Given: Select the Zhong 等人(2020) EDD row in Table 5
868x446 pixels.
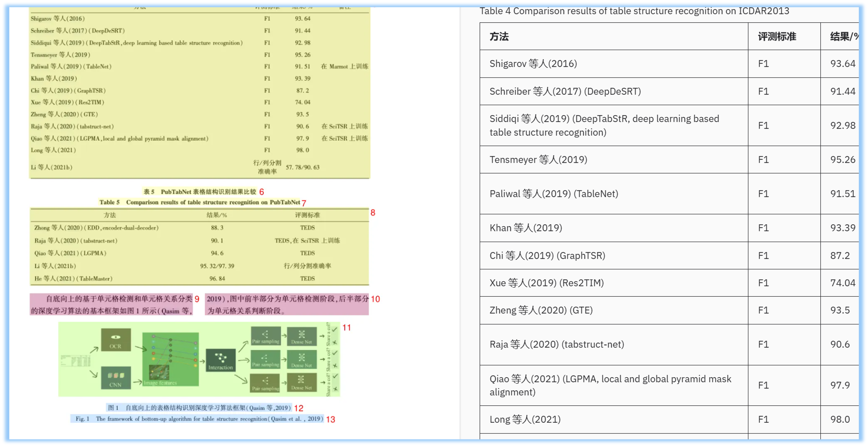Looking at the screenshot, I should click(x=96, y=228).
